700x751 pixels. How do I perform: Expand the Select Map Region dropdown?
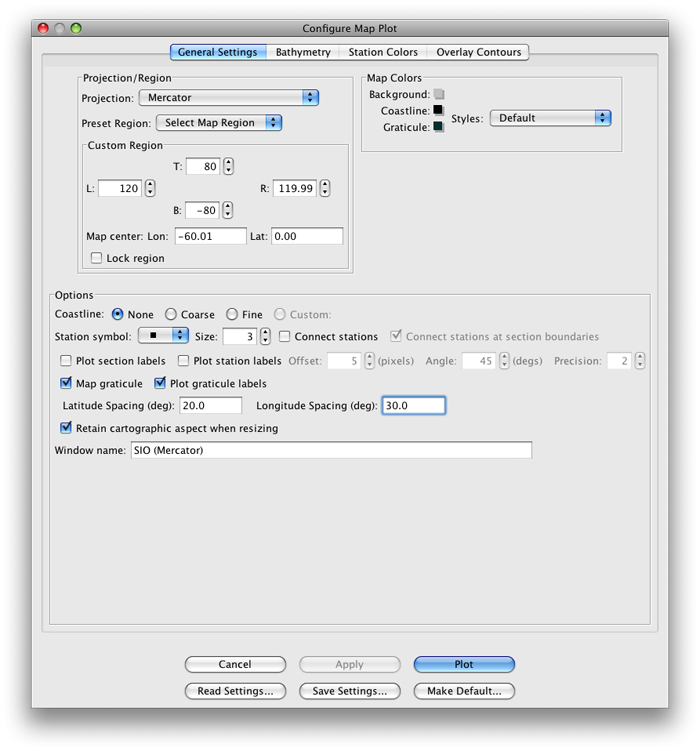pyautogui.click(x=219, y=123)
